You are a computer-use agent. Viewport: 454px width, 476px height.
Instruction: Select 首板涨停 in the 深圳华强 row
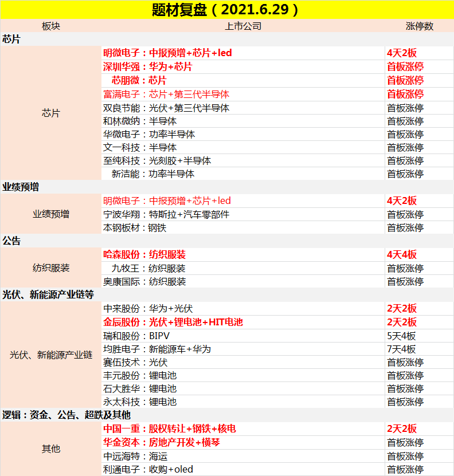(405, 67)
